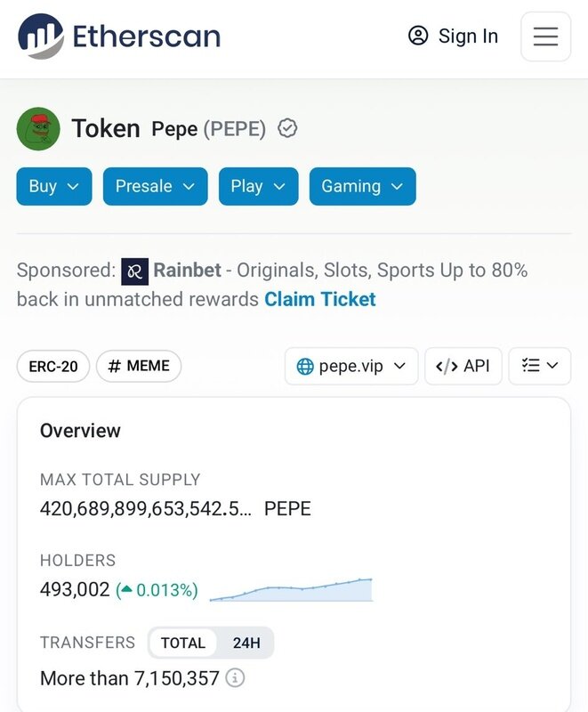Open the checklist options dropdown
This screenshot has width=588, height=712.
[x=539, y=366]
